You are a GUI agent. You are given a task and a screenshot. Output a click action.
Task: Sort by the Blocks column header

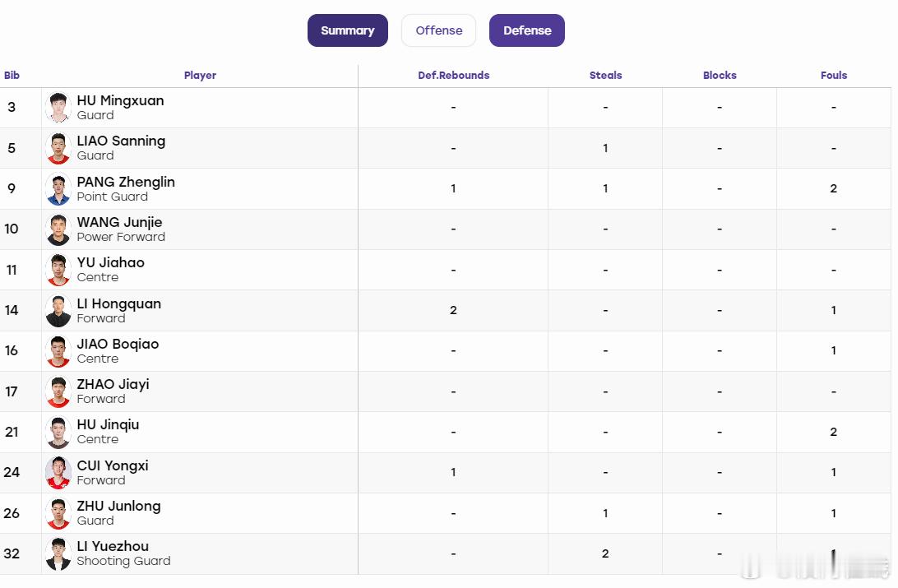click(720, 75)
